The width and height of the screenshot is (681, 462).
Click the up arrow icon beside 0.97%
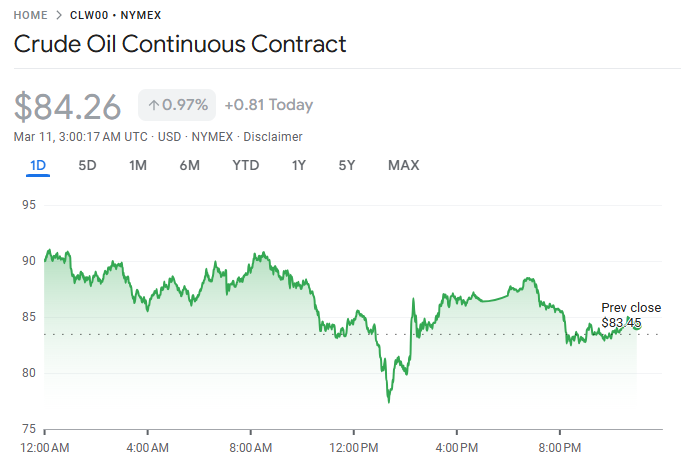pos(153,105)
